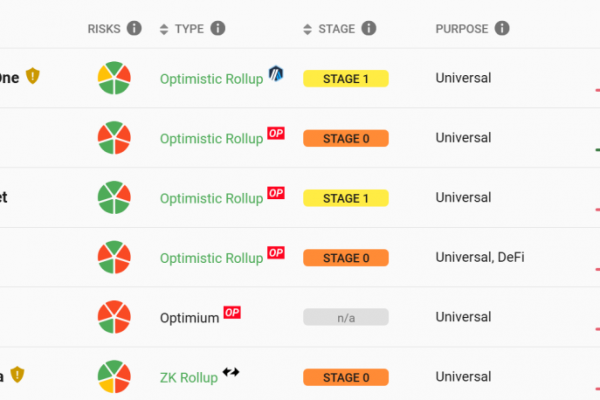
Task: Click the risk pie chart in Optimium row
Action: 114,317
